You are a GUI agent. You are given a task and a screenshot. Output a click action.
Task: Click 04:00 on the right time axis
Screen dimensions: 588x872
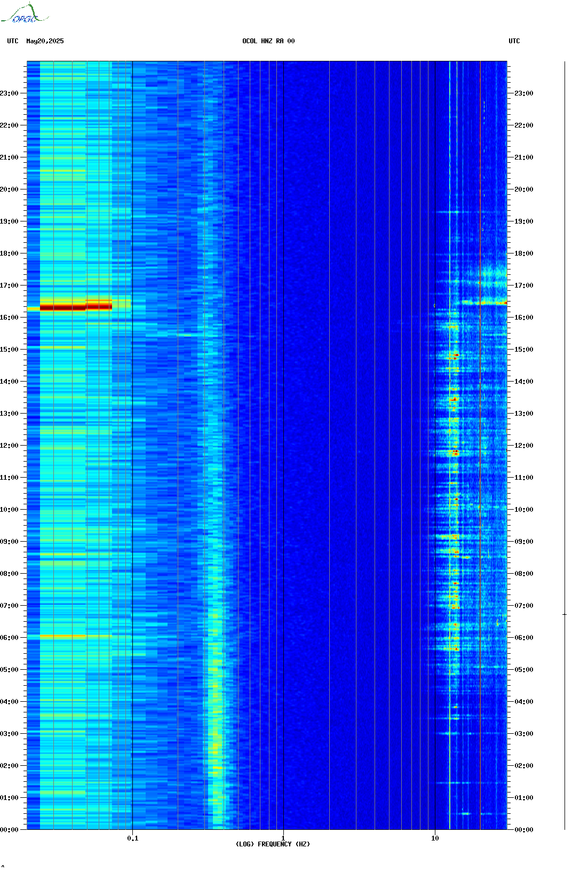click(524, 702)
